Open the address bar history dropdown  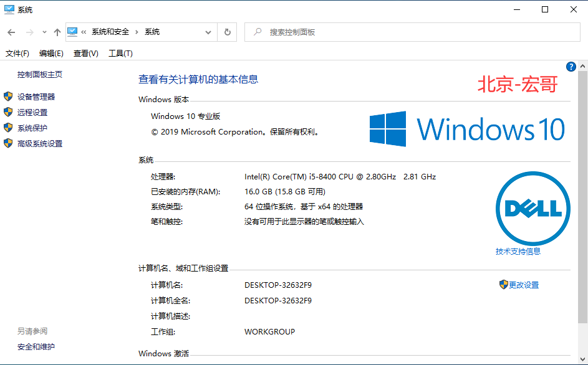(x=208, y=32)
